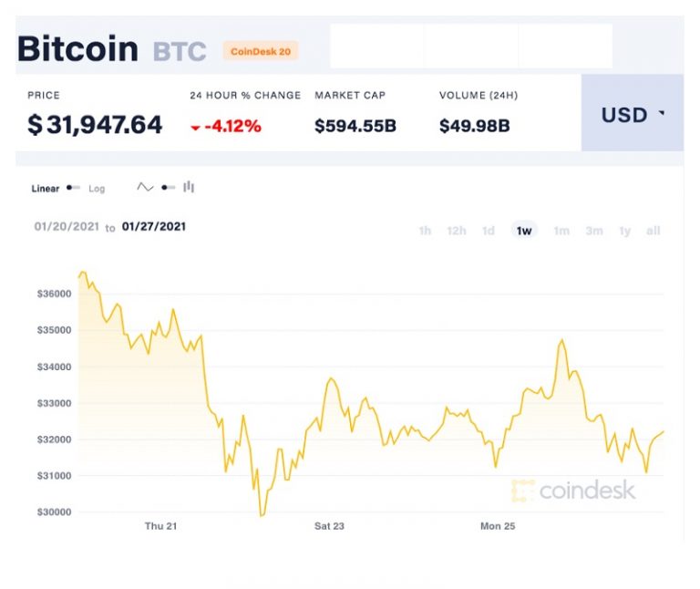Click the candlestick chart icon

[189, 187]
